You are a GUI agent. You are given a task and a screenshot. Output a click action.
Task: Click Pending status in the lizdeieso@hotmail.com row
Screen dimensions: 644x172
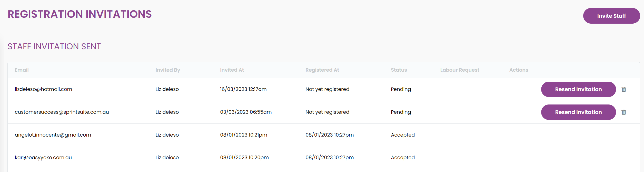point(401,89)
